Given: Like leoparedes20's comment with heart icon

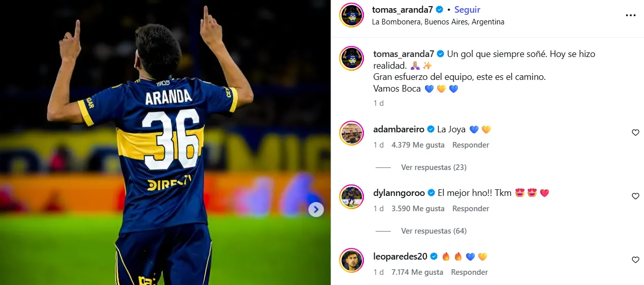Looking at the screenshot, I should (635, 260).
